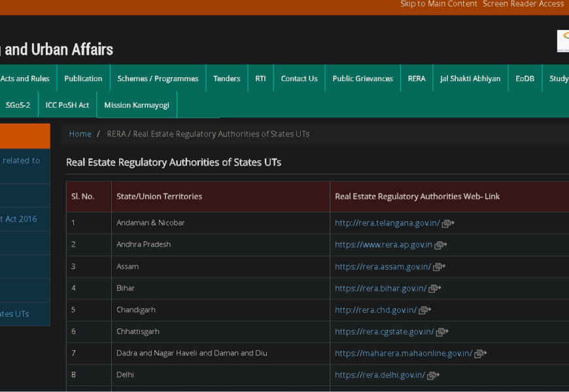
Task: Open the https://rera.cgstate.gov.in/ link
Action: click(x=385, y=332)
